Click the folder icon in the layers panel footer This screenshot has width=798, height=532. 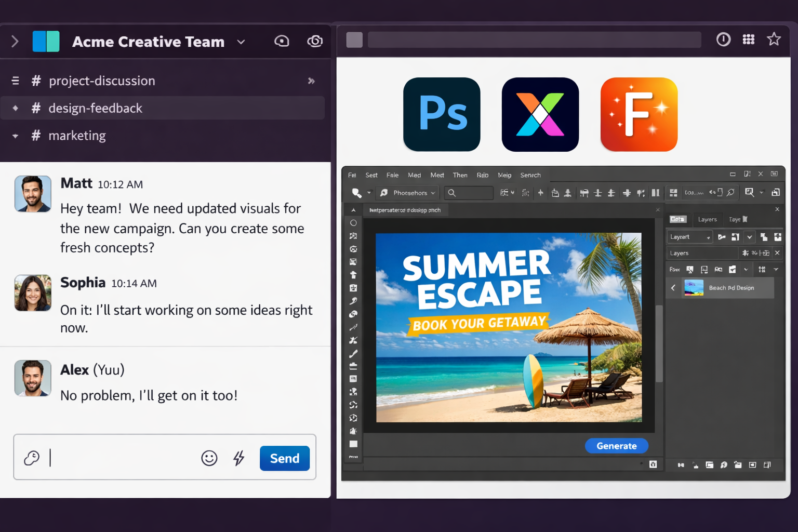[738, 465]
